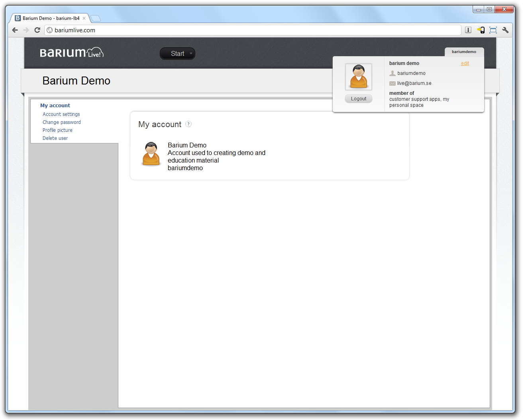Open Account settings in sidebar
524x420 pixels.
[x=61, y=114]
